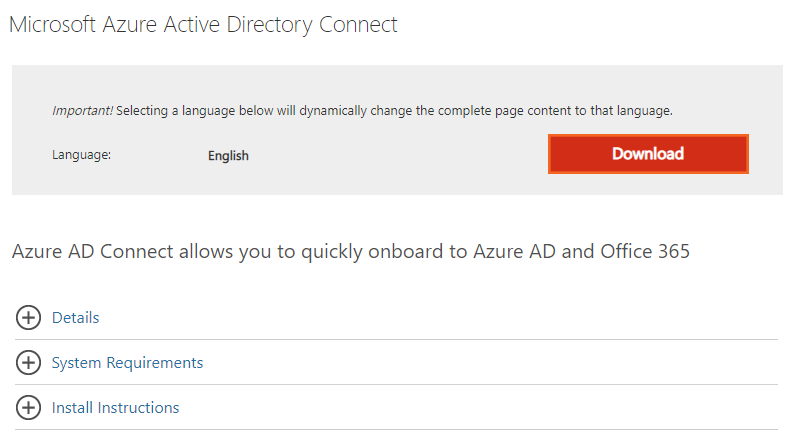The width and height of the screenshot is (791, 438).
Task: Open the Details section link
Action: (75, 318)
